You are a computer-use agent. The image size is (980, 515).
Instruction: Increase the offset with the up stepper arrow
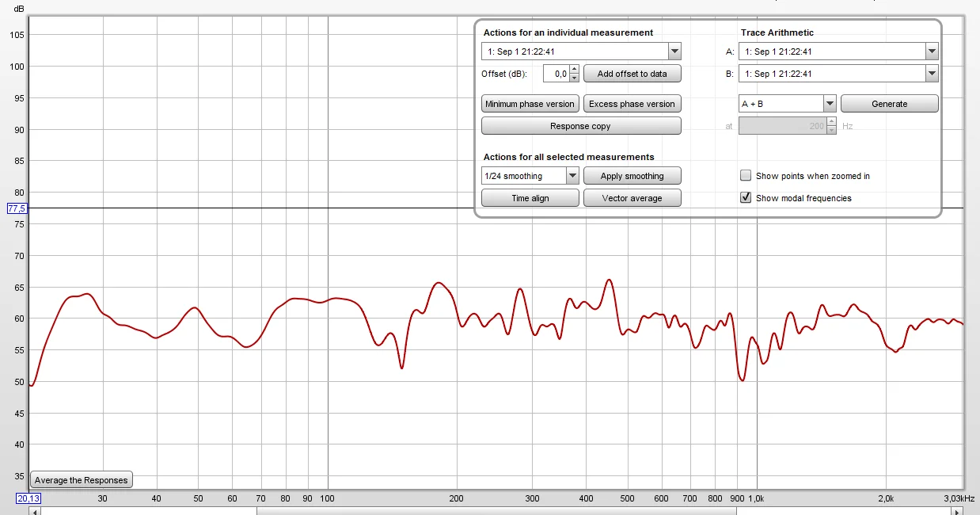coord(575,70)
